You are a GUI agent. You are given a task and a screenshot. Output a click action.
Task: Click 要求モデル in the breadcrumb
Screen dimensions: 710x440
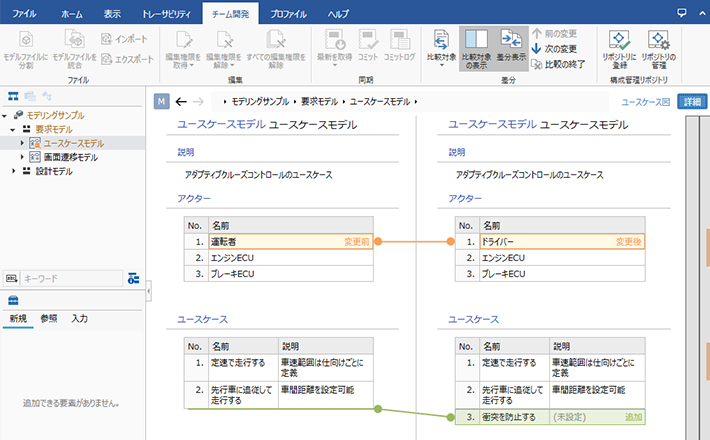tap(320, 102)
